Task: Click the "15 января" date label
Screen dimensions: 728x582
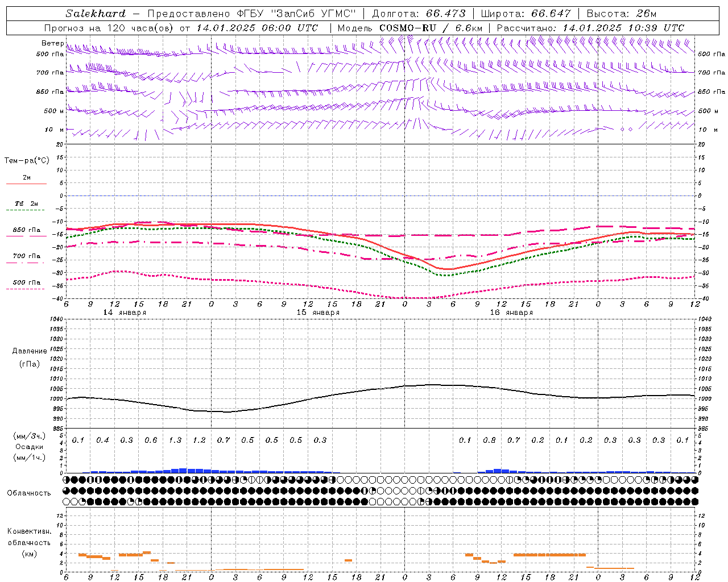Action: coord(318,313)
